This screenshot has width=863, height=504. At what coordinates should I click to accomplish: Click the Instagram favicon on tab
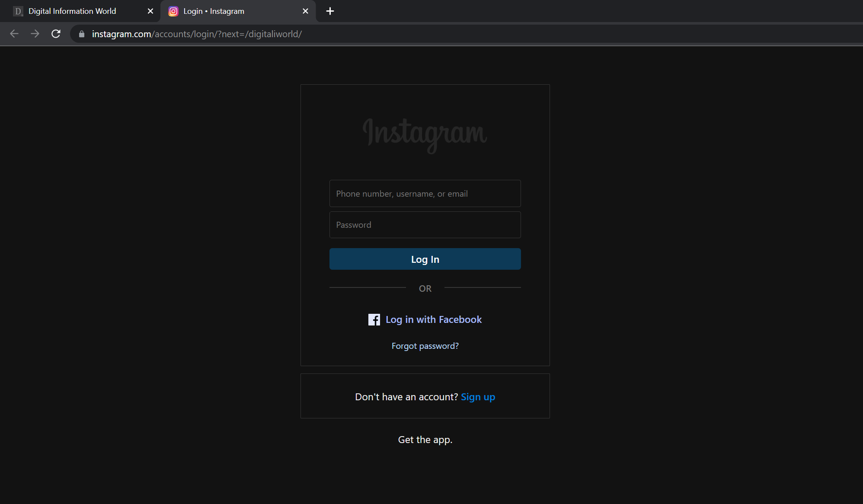(x=173, y=11)
